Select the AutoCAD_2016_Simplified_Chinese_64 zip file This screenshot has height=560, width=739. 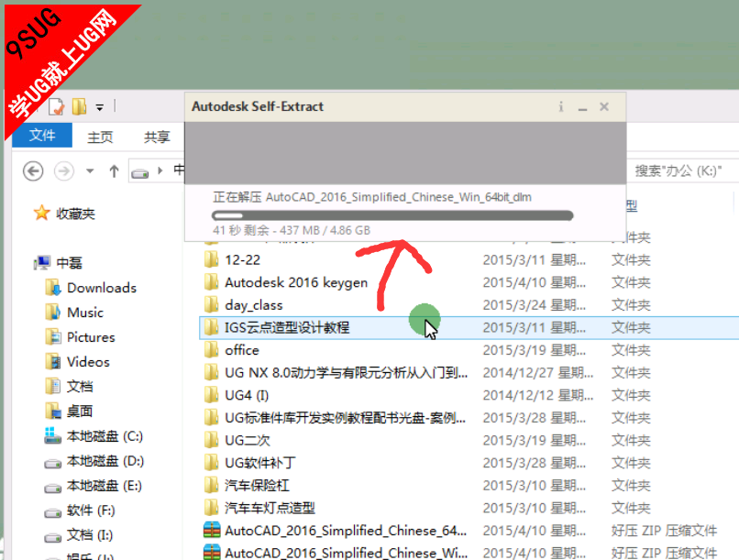tap(346, 531)
